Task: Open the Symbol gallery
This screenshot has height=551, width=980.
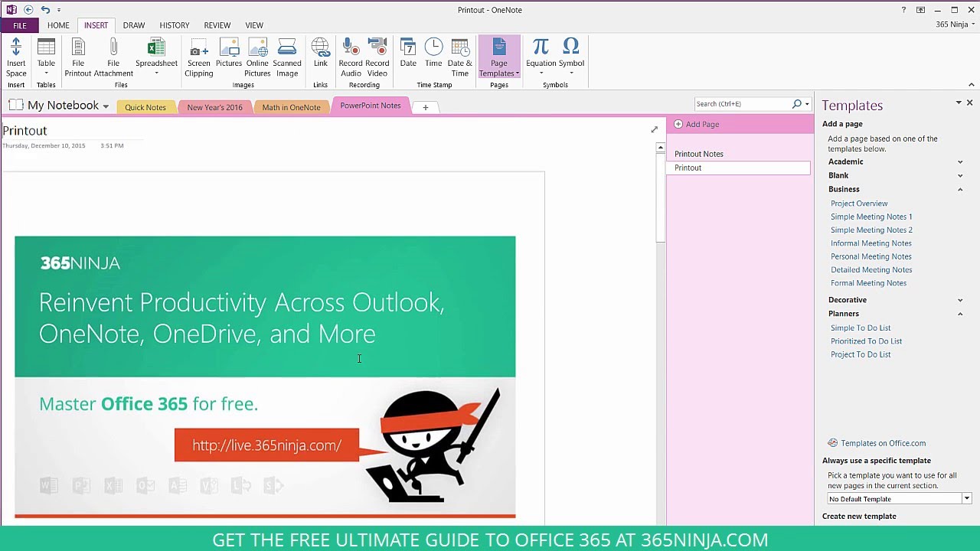Action: coord(571,57)
